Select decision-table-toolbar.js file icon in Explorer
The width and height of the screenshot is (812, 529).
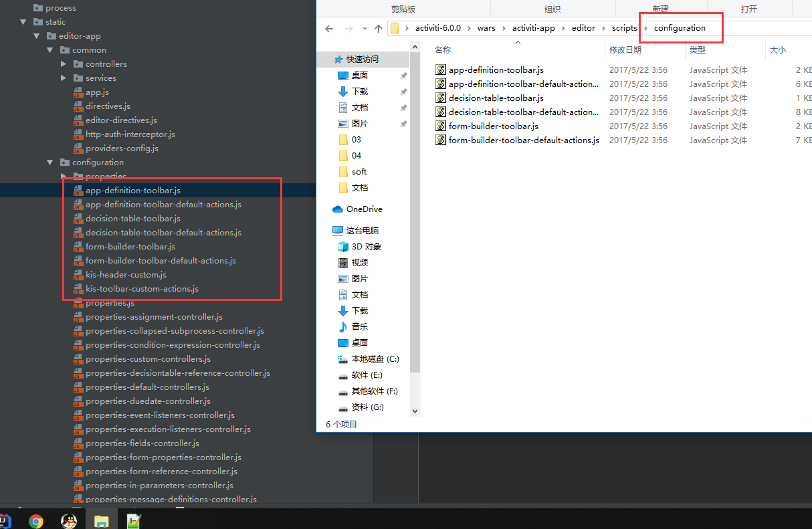pyautogui.click(x=441, y=98)
